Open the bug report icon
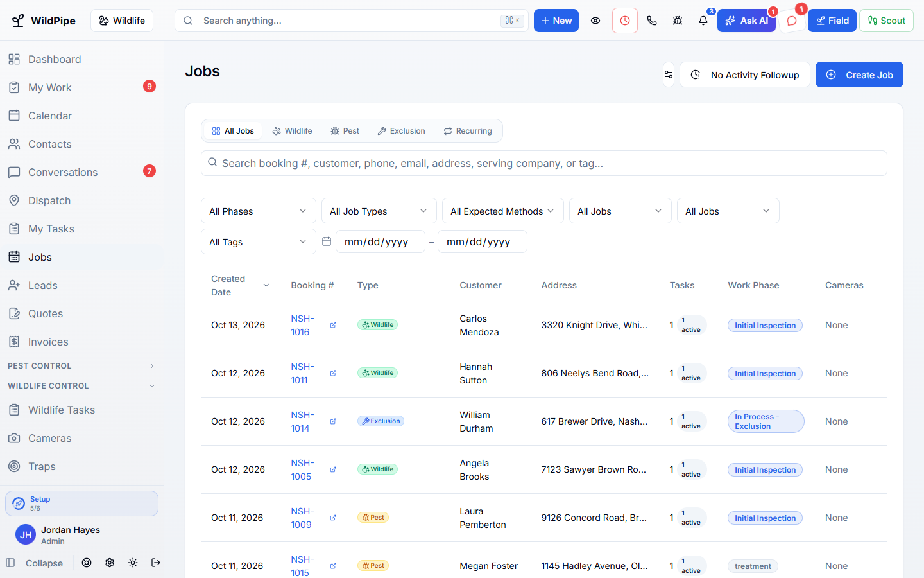This screenshot has height=578, width=924. (x=678, y=21)
